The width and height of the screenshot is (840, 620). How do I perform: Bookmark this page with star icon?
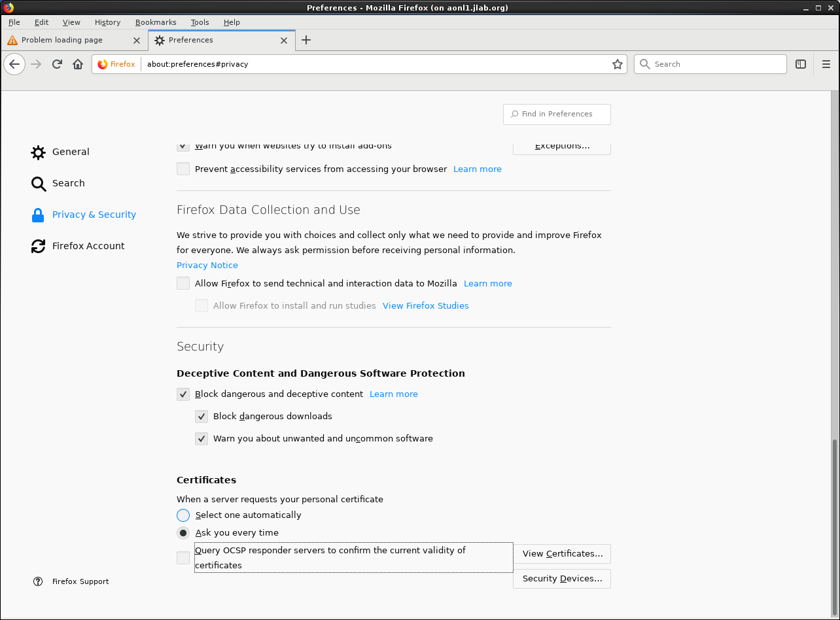617,64
